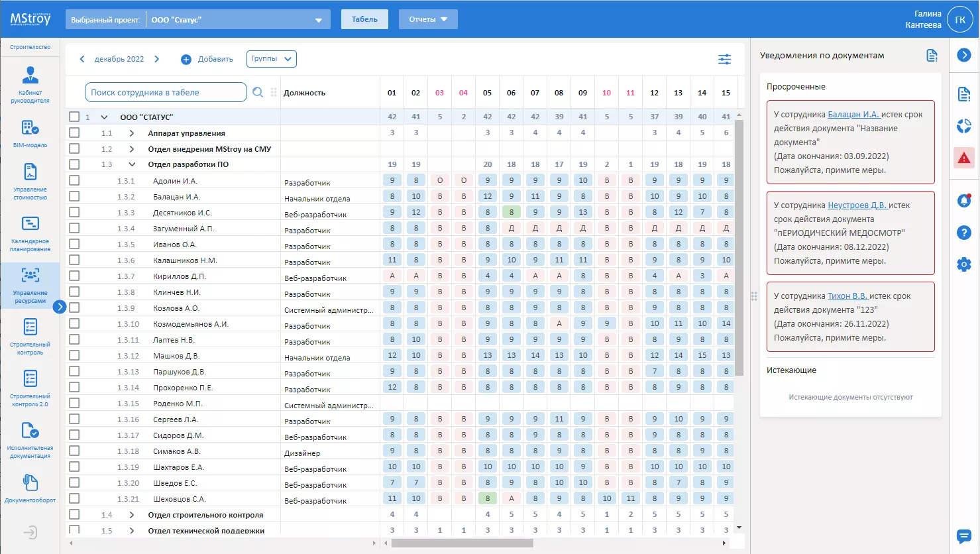980x554 pixels.
Task: Click the Добавить button
Action: 207,59
